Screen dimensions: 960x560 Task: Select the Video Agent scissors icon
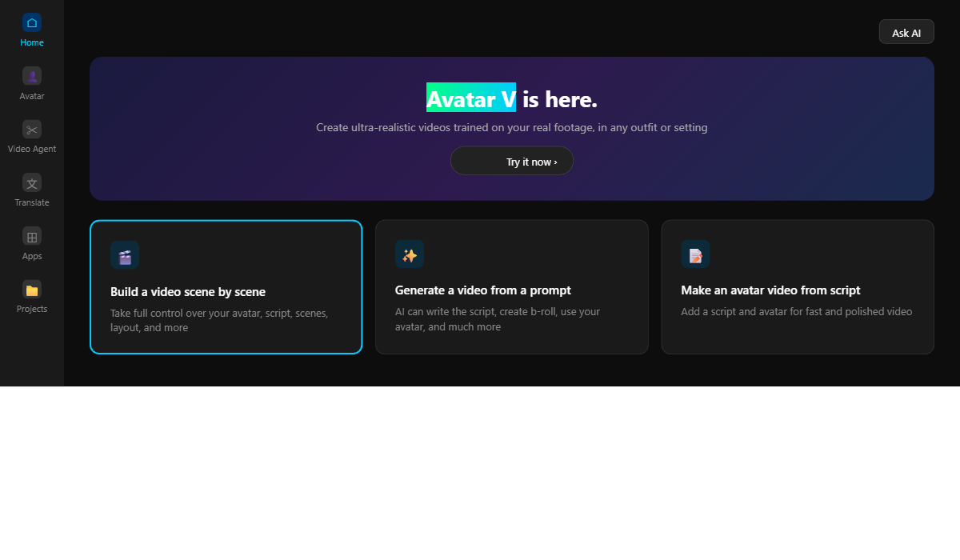click(x=32, y=129)
